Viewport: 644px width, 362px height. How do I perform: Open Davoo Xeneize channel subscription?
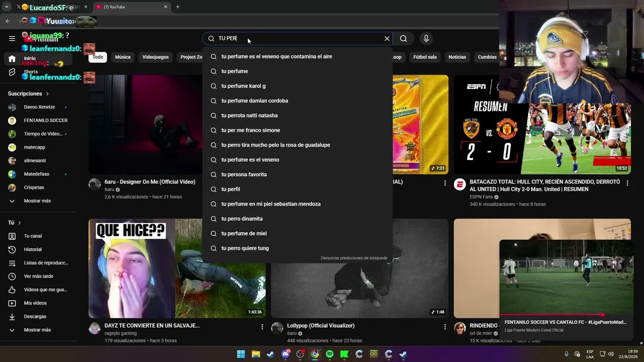coord(39,107)
